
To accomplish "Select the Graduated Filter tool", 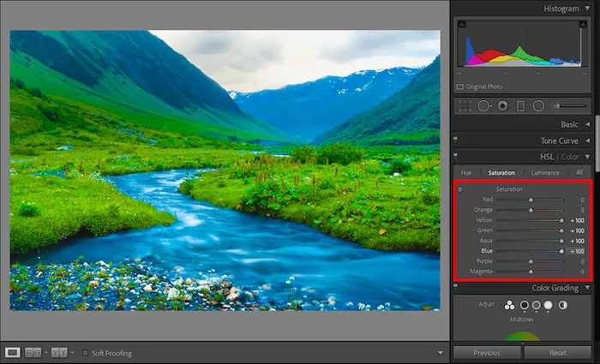I will tap(520, 106).
